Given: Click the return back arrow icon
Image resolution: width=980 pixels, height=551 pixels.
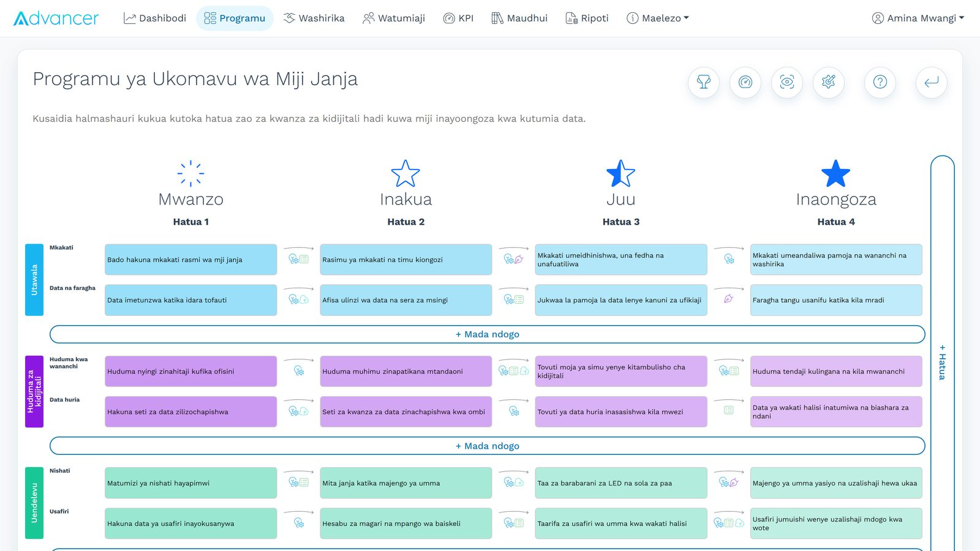Looking at the screenshot, I should coord(932,82).
